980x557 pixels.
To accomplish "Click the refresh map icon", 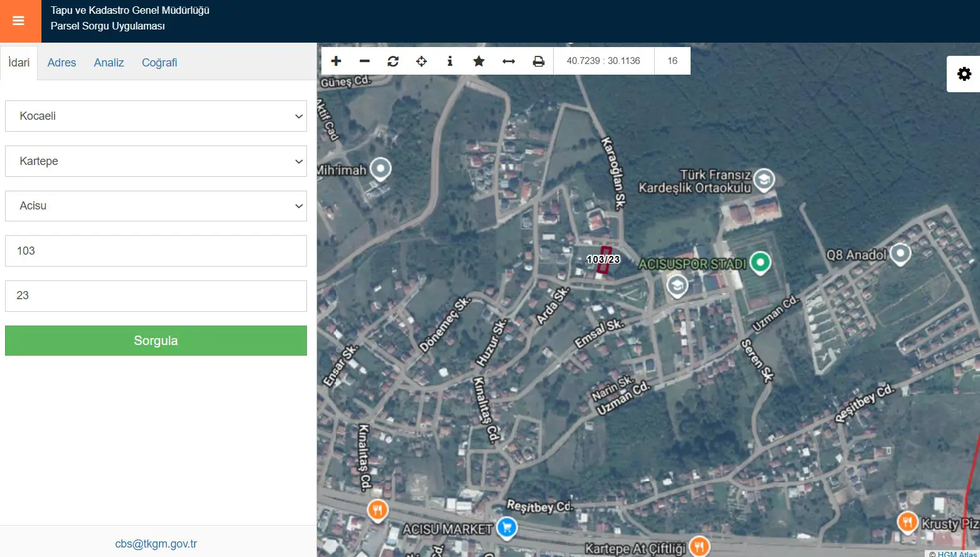I will (393, 61).
